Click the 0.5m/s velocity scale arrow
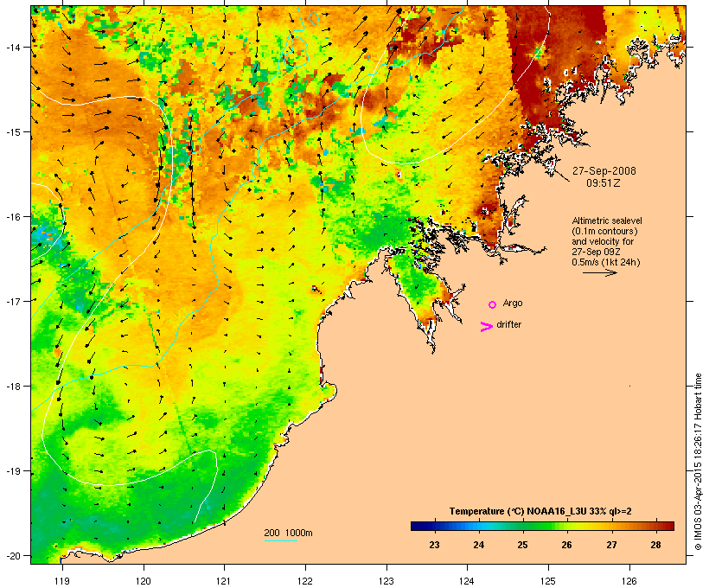The image size is (709, 588). [599, 272]
